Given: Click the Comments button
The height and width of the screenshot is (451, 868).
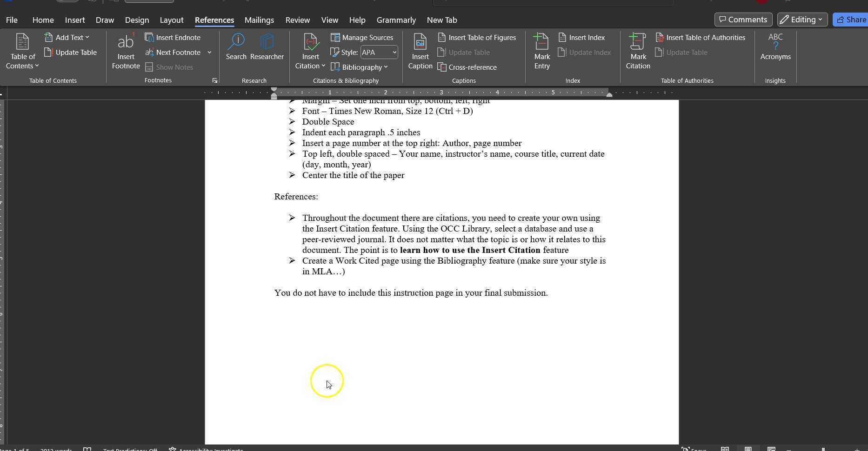Looking at the screenshot, I should (x=743, y=20).
